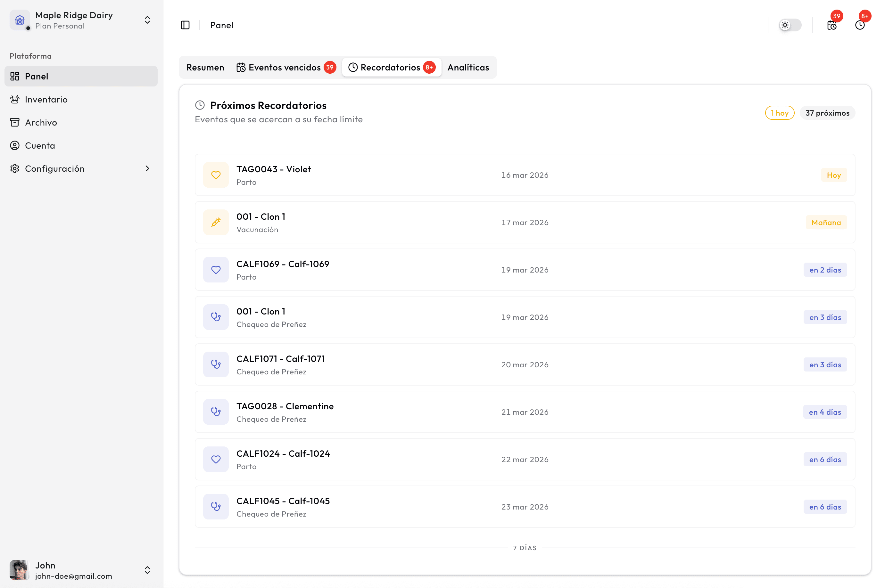Click heart icon on TAG0043 Violet row
The image size is (885, 588).
tap(216, 175)
